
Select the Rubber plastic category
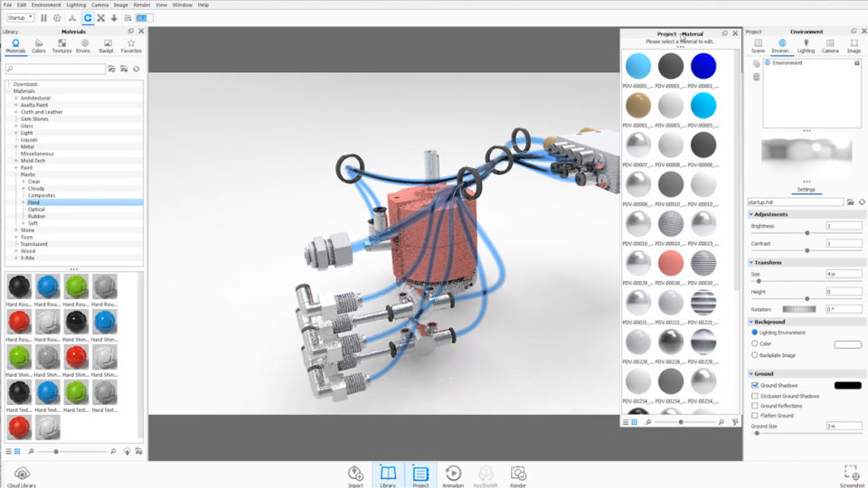click(x=35, y=216)
